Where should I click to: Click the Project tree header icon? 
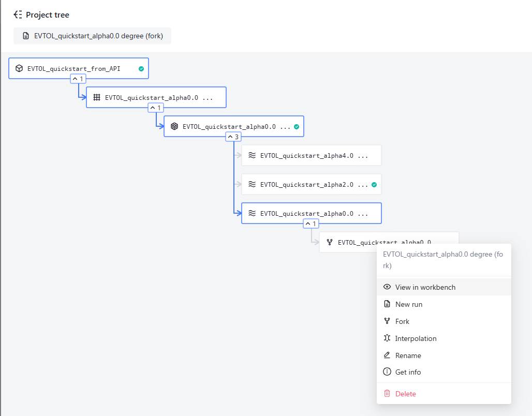pos(18,14)
